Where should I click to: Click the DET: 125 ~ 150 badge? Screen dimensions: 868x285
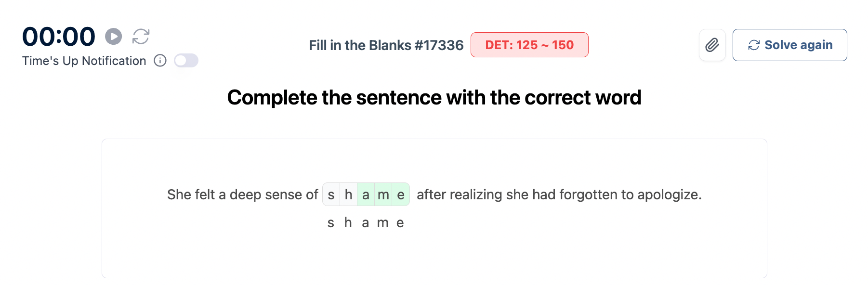529,45
